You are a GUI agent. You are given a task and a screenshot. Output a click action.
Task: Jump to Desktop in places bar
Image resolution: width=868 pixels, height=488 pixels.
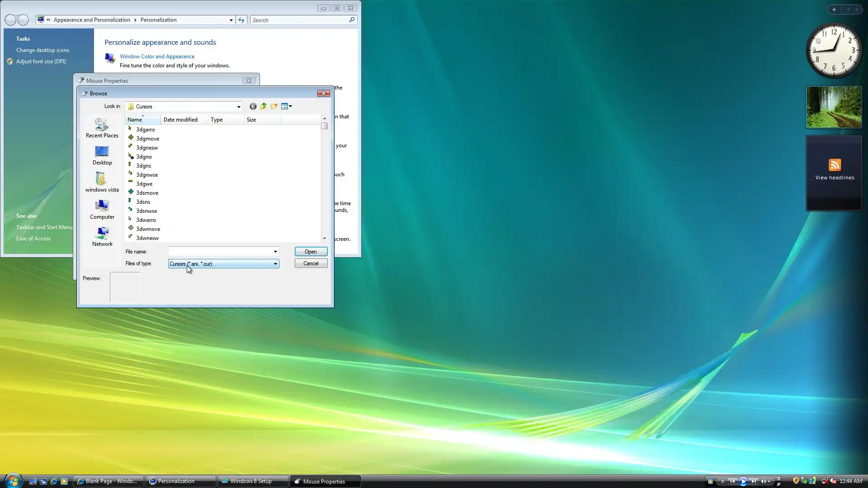[x=102, y=155]
